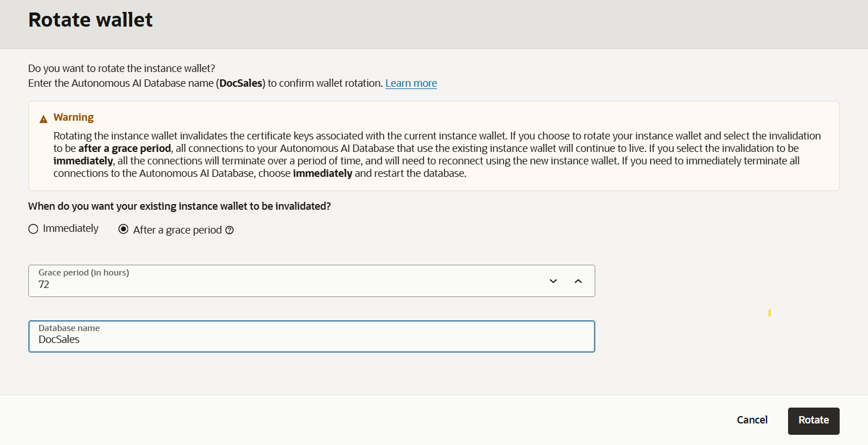Screen dimensions: 868x445
Task: Choose the After a grace period option
Action: tap(124, 229)
